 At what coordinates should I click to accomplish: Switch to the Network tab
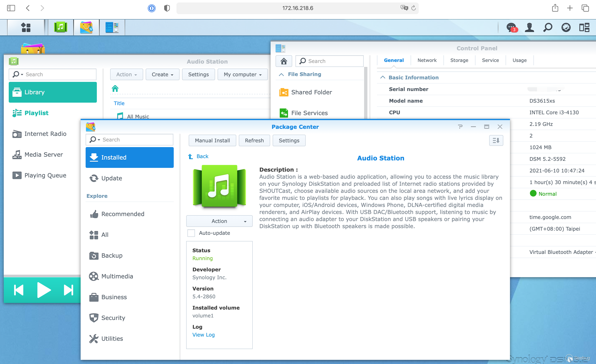(x=427, y=60)
